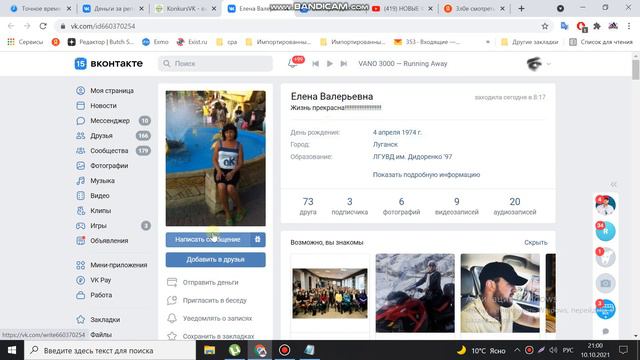Open Мессенджер in sidebar

pos(110,121)
